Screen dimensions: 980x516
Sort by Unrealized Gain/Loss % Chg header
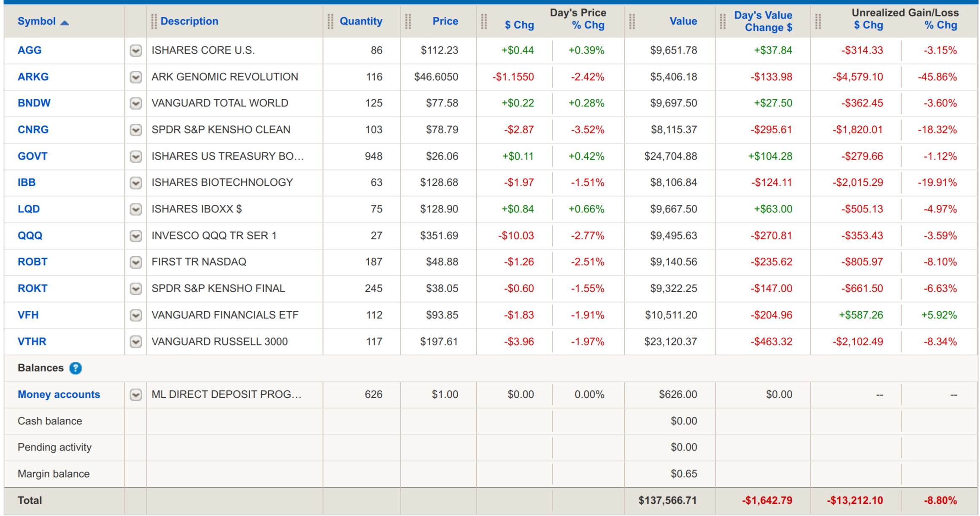coord(940,25)
